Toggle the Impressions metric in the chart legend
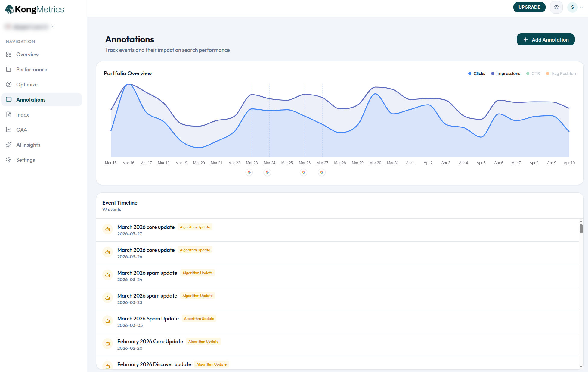Image resolution: width=588 pixels, height=372 pixels. coord(506,73)
